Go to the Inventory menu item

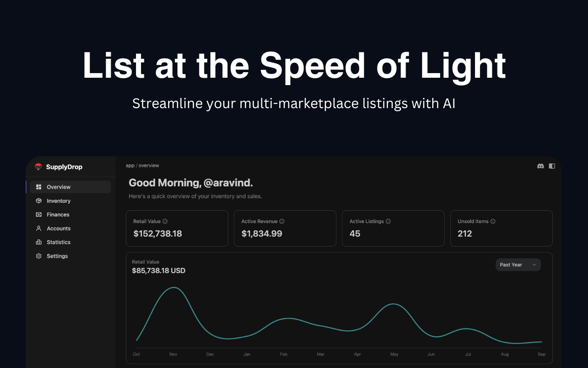tap(58, 201)
